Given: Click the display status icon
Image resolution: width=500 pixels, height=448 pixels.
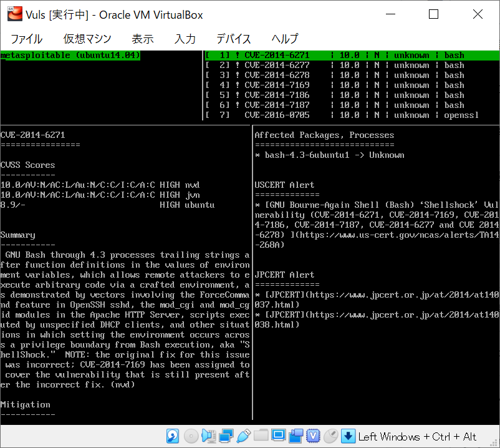Looking at the screenshot, I should point(279,436).
